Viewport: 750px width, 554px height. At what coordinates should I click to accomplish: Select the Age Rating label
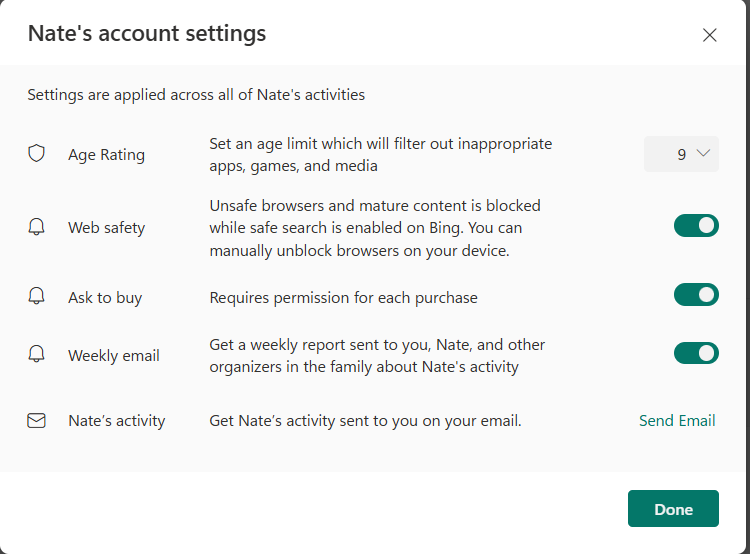point(106,155)
